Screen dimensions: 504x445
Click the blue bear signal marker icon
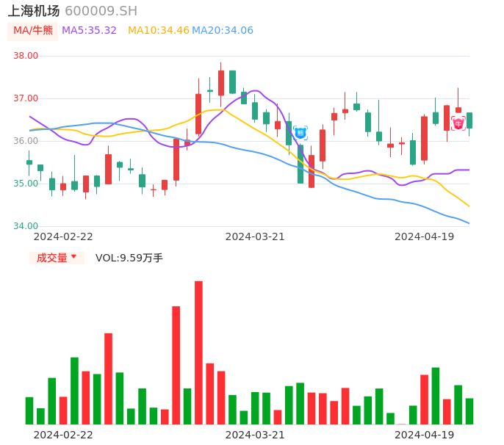[x=300, y=133]
